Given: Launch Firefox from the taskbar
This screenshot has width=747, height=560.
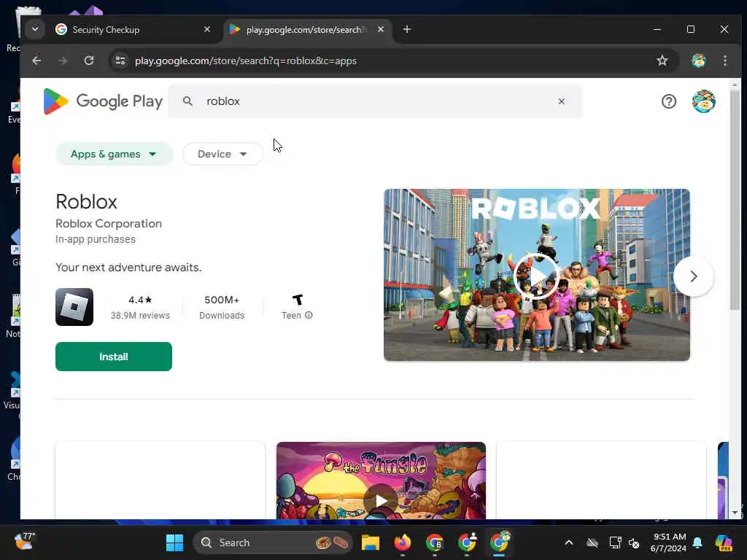Looking at the screenshot, I should point(403,542).
